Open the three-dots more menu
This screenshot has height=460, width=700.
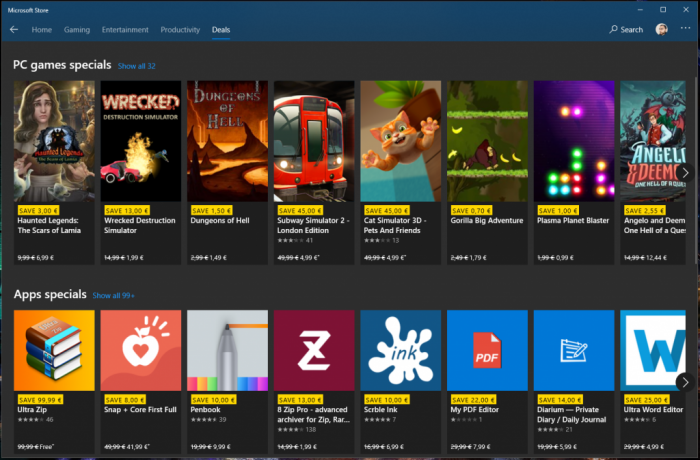click(685, 29)
